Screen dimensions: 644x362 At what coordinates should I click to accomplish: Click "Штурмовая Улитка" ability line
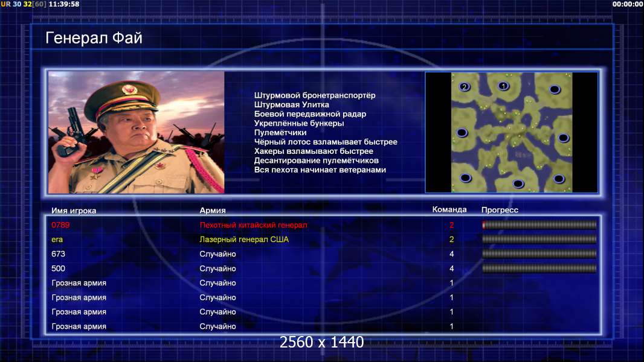pyautogui.click(x=292, y=104)
